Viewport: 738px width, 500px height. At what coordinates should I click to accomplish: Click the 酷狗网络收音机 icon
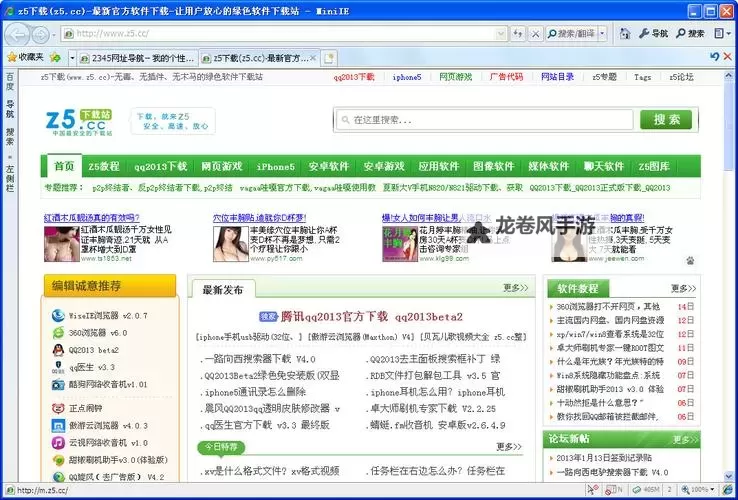[x=58, y=384]
